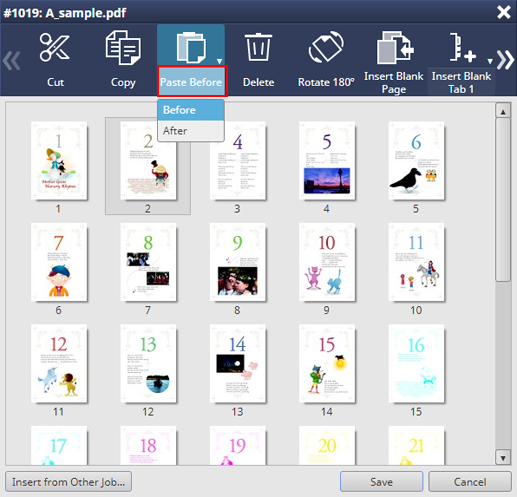Click the Rotate 180° icon
The height and width of the screenshot is (497, 517).
tap(326, 47)
